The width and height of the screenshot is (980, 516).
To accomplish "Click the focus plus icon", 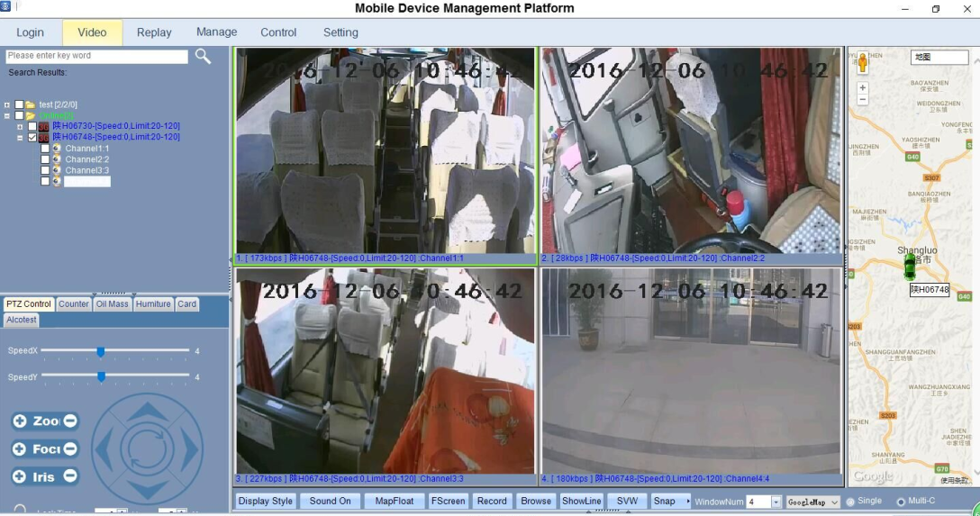I will [20, 449].
